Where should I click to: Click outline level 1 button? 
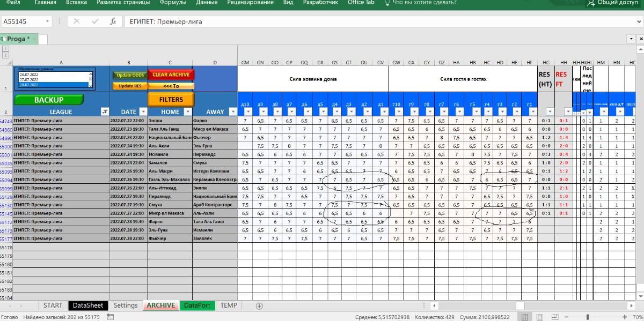tap(5, 49)
